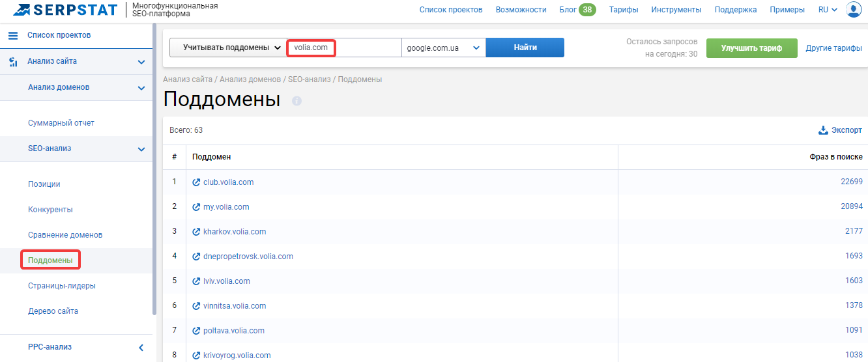Open the hamburger menu icon beside Список проектов
The width and height of the screenshot is (868, 362).
tap(13, 35)
